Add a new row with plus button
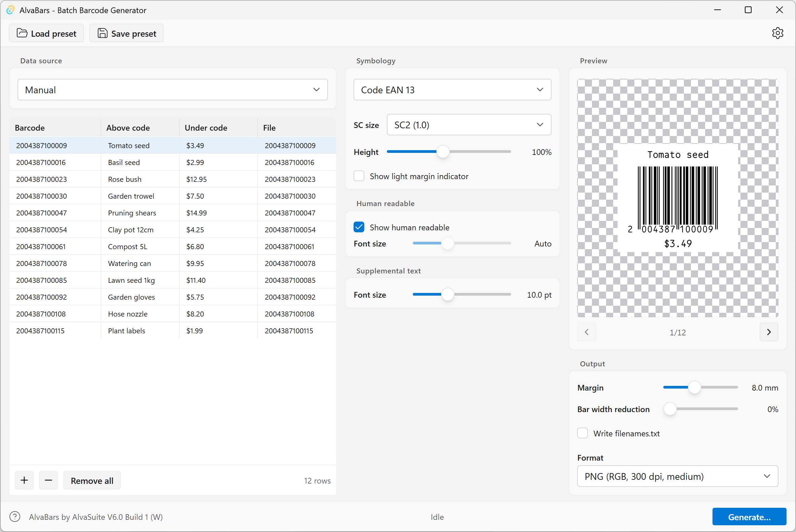 point(24,480)
